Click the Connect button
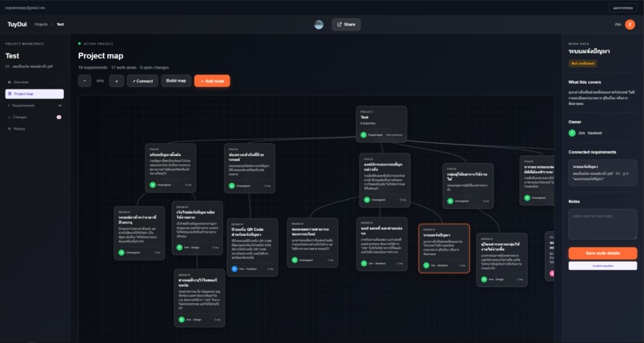Screen dimensions: 644x343 142,81
